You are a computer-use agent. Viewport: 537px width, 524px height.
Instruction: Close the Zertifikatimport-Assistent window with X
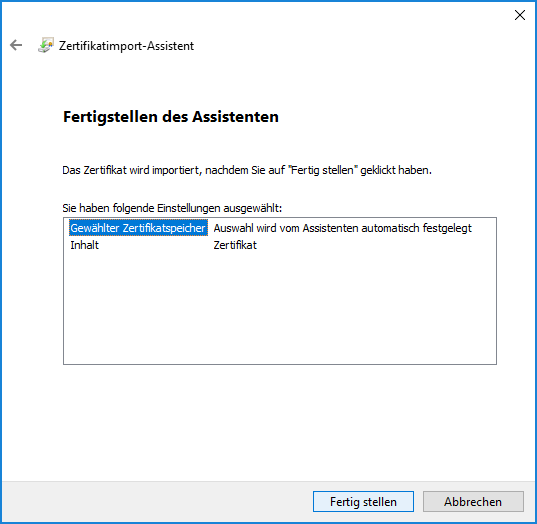coord(520,15)
